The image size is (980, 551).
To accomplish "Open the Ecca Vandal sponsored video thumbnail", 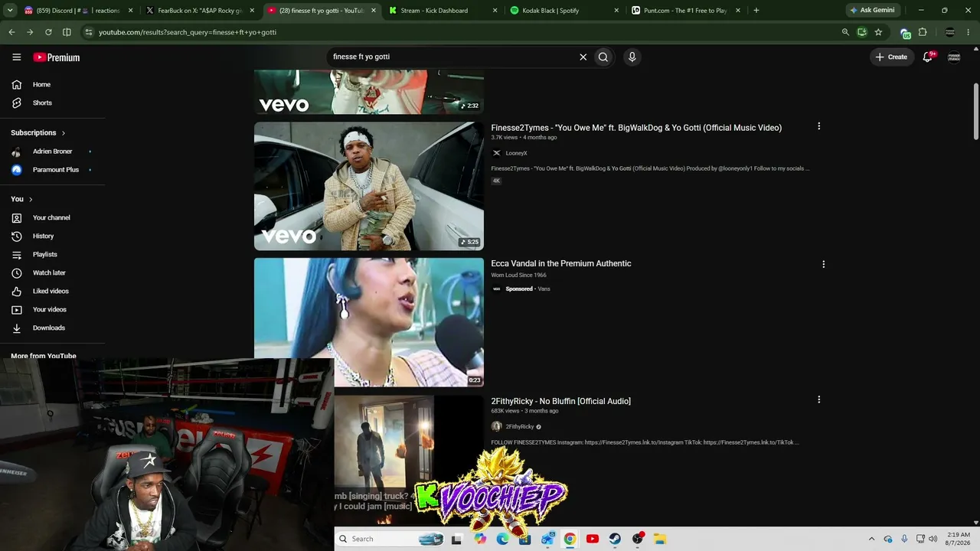I will click(x=369, y=322).
